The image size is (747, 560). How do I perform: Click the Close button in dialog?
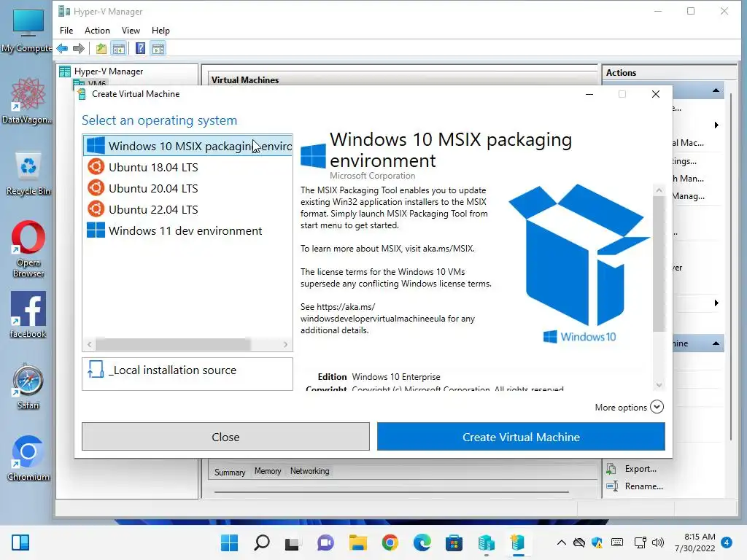[x=226, y=436]
